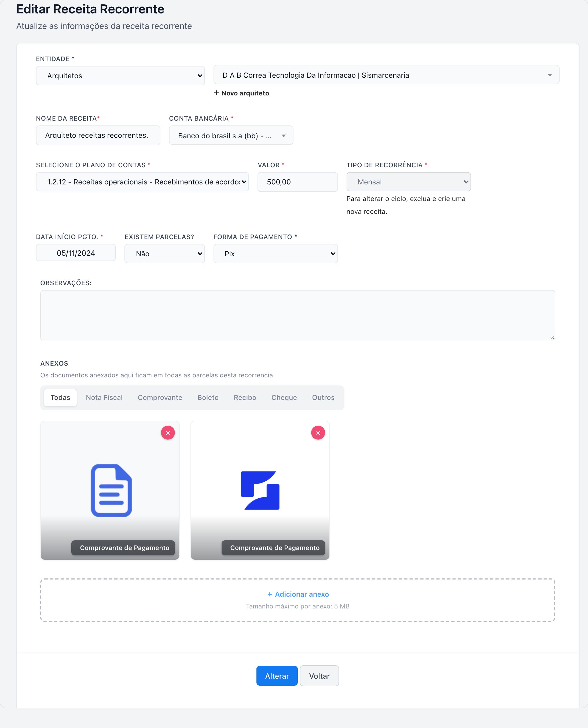Open the Existem parcelas dropdown
Image resolution: width=588 pixels, height=728 pixels.
[x=165, y=254]
